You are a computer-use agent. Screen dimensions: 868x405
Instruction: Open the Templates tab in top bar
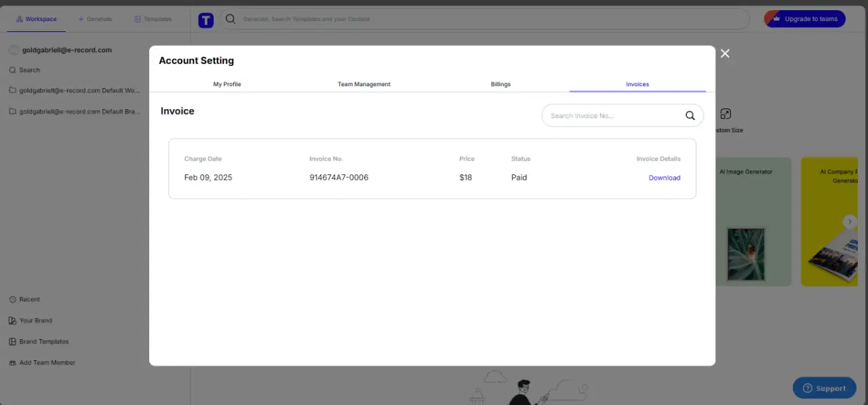[153, 19]
